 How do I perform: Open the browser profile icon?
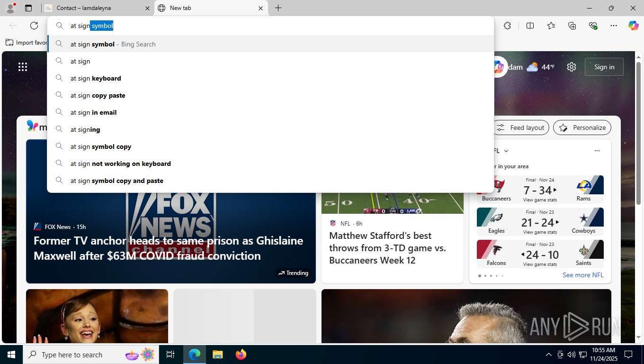tap(10, 8)
